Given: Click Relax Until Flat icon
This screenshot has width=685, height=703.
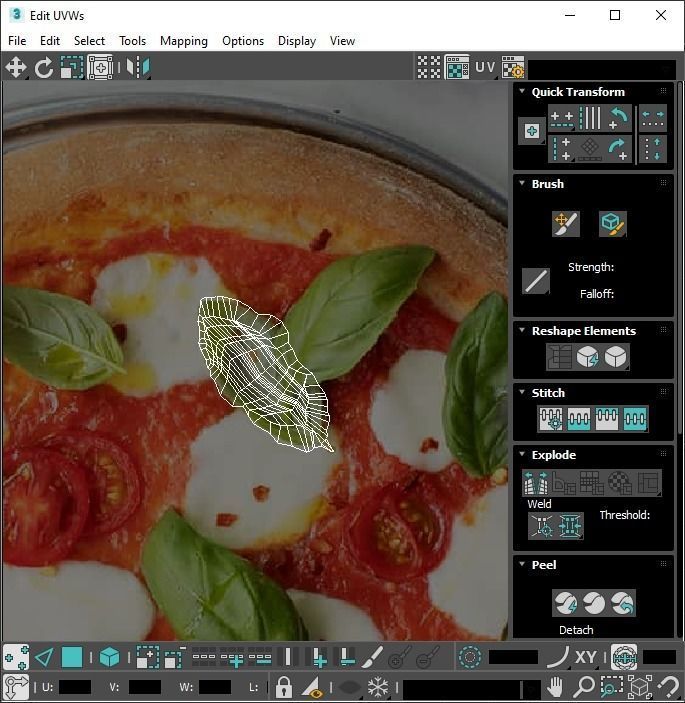Looking at the screenshot, I should point(587,357).
